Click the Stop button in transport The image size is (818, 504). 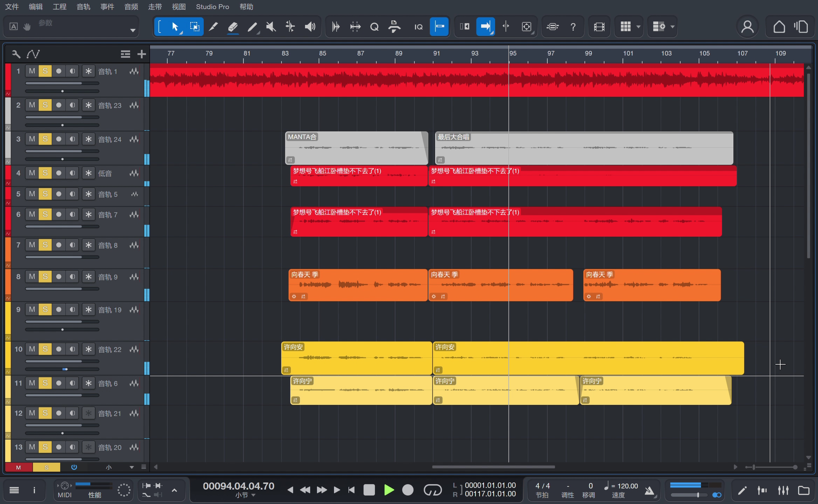[x=369, y=490]
